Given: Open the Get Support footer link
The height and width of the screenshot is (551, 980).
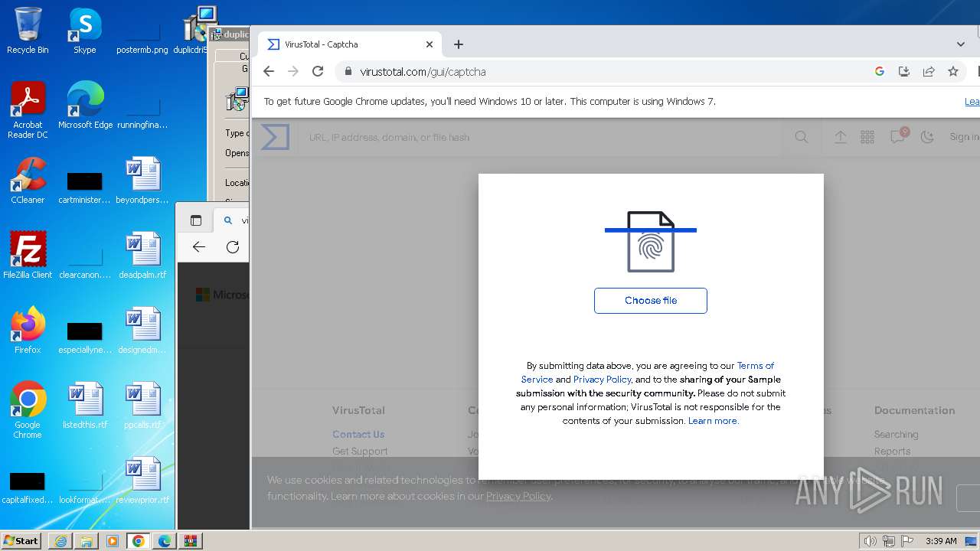Looking at the screenshot, I should coord(360,452).
